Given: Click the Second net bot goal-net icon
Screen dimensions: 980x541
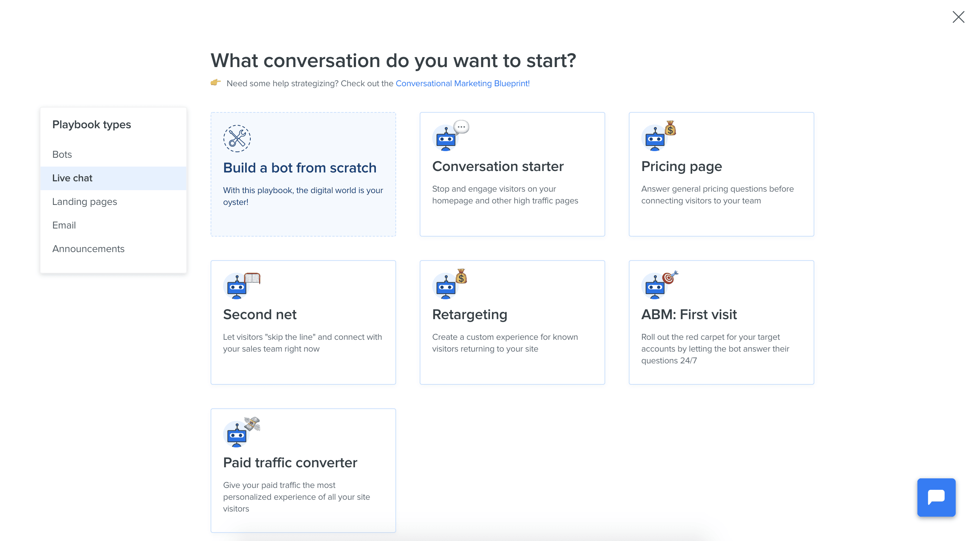Looking at the screenshot, I should (242, 285).
